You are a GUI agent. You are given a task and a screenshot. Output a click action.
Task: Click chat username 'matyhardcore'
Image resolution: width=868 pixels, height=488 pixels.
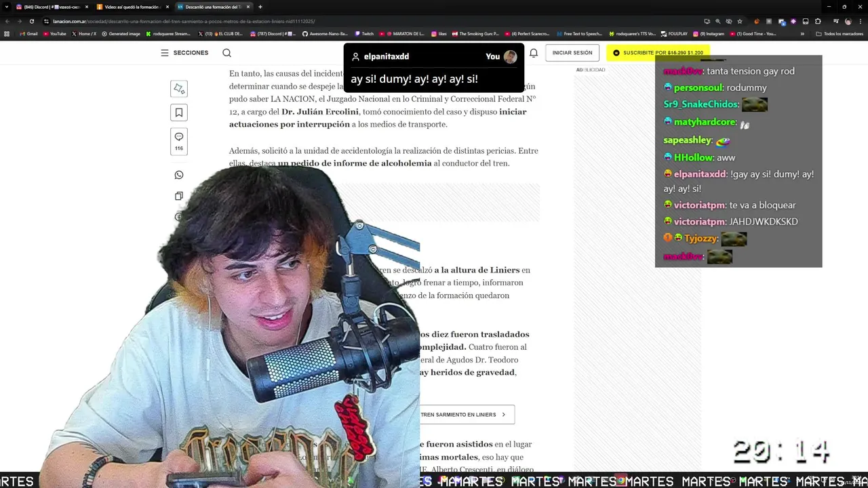(x=705, y=122)
